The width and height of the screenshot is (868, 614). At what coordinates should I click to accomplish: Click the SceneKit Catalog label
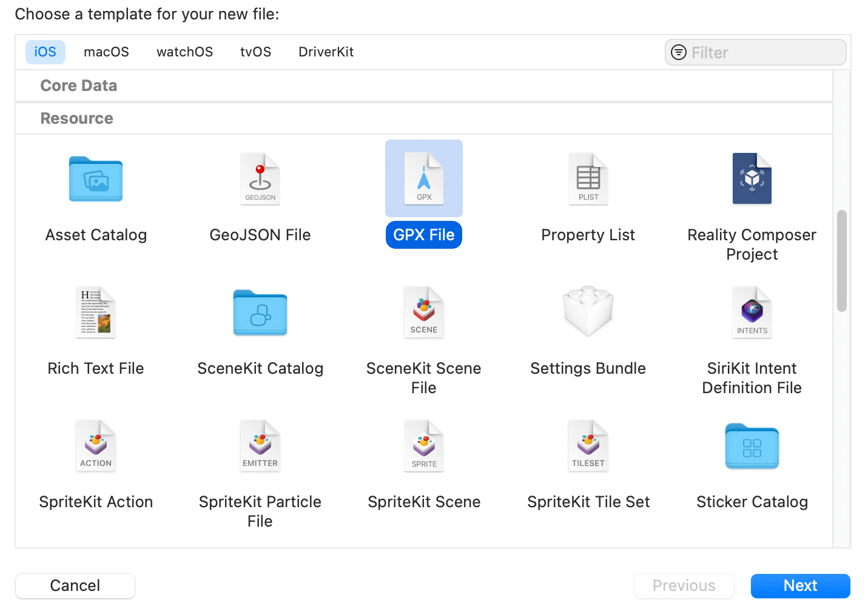260,368
